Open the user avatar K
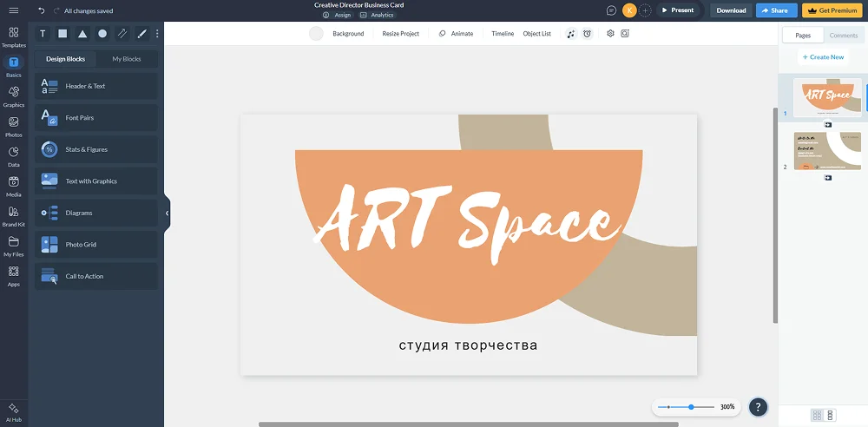 point(629,10)
